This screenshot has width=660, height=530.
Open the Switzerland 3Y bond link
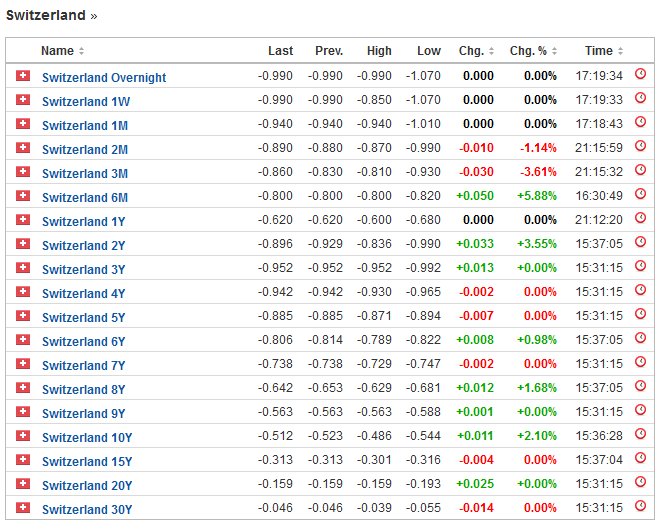pyautogui.click(x=84, y=269)
